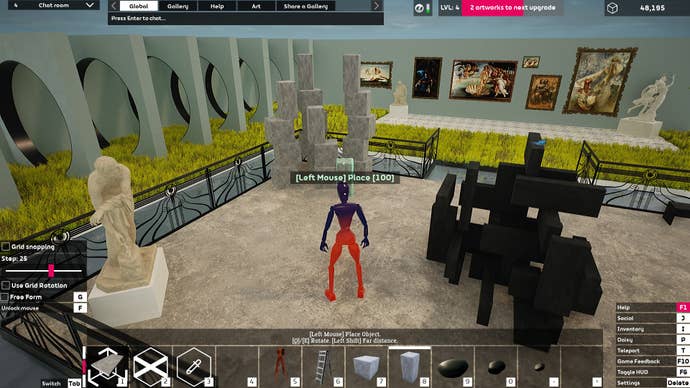Screen dimensions: 690x388
Task: Click the Delete key badge
Action: 678,383
